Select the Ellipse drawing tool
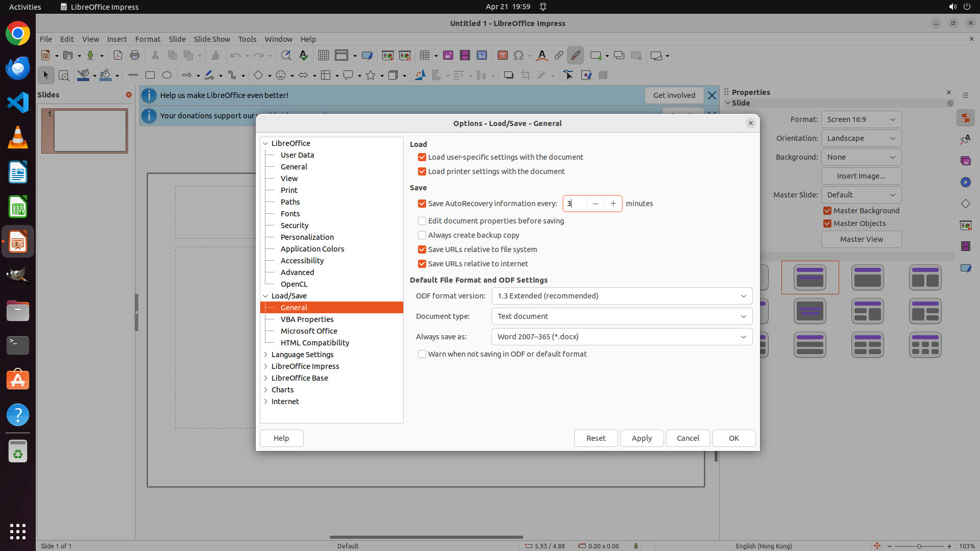 [x=167, y=76]
